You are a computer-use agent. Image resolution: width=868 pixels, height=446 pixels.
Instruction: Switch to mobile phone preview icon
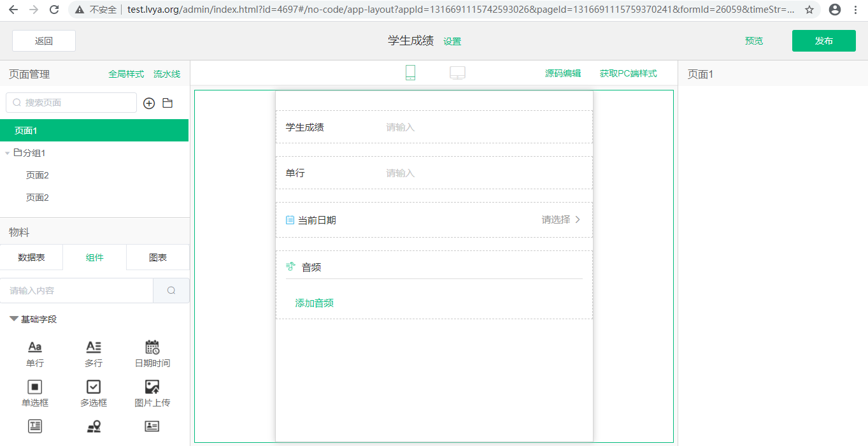click(x=410, y=73)
